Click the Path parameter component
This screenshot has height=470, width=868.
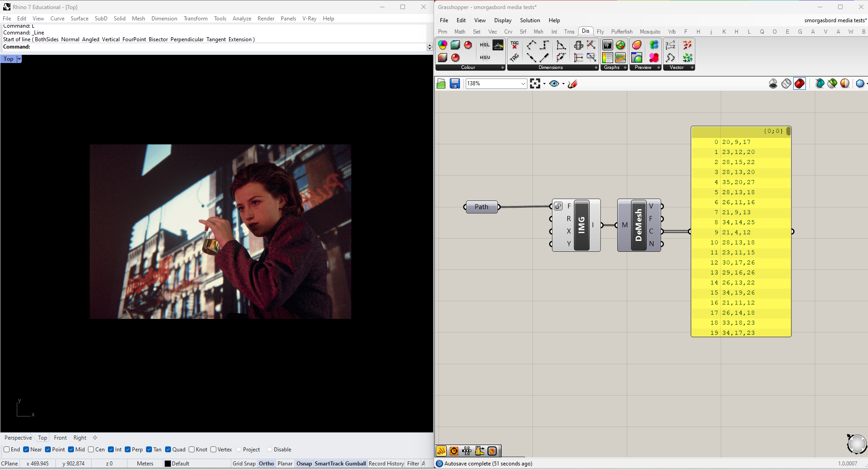tap(481, 207)
